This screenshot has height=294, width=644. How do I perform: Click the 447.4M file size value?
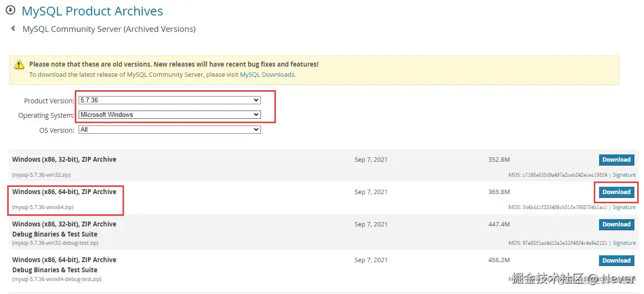tap(499, 224)
